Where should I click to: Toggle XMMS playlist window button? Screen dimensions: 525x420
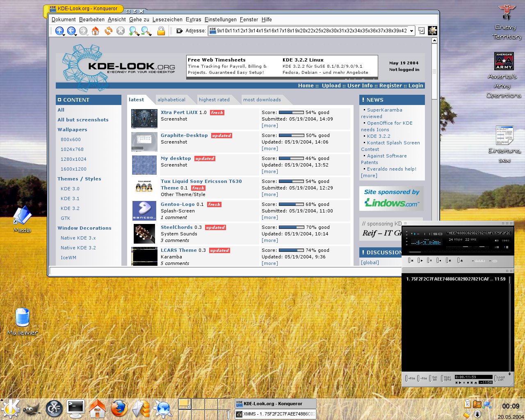click(x=507, y=247)
